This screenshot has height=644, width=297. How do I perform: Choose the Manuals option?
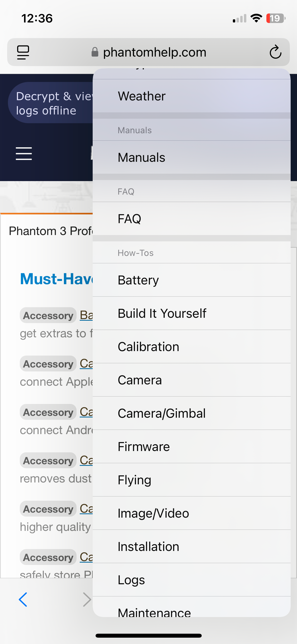pos(192,157)
